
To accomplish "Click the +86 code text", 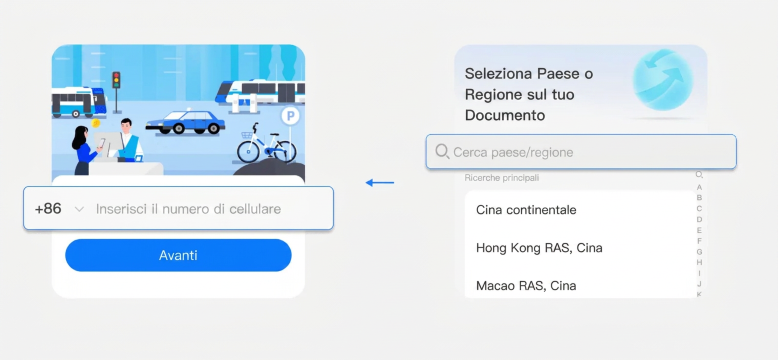I will click(48, 209).
